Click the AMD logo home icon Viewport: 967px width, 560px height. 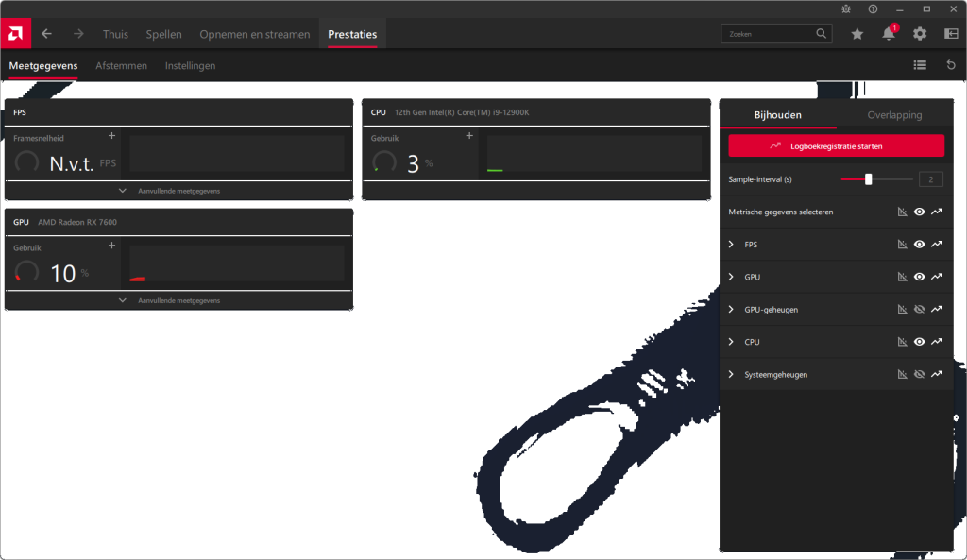tap(15, 34)
